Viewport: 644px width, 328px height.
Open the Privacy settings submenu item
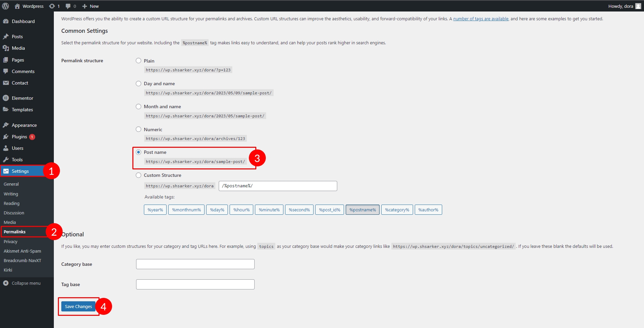pyautogui.click(x=10, y=241)
